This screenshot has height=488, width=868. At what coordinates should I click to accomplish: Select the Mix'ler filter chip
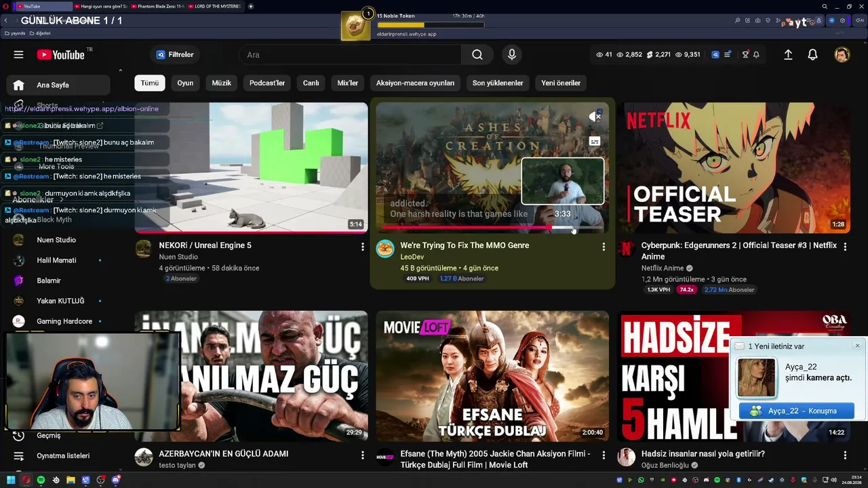click(x=348, y=83)
